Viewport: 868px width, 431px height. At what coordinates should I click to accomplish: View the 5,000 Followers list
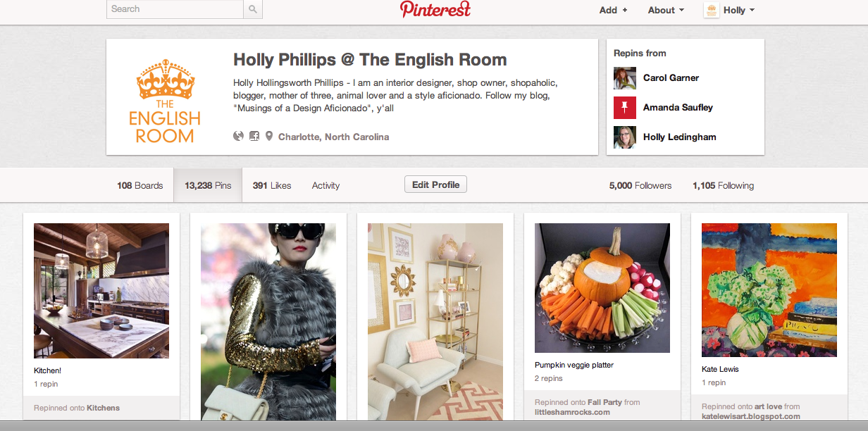tap(640, 185)
